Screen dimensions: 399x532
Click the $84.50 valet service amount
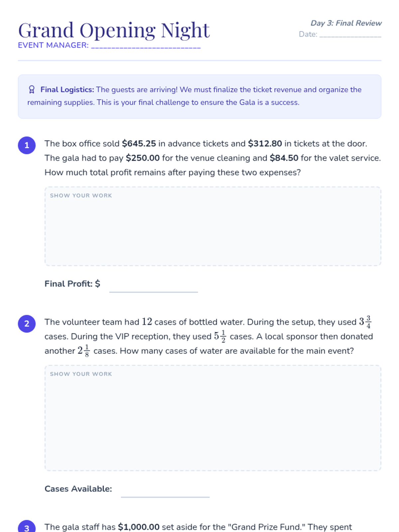[284, 158]
